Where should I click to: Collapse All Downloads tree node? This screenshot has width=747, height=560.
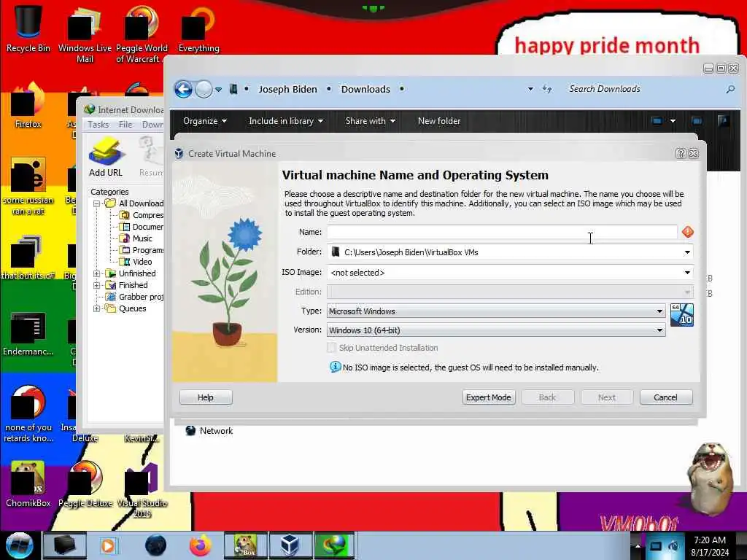[97, 203]
